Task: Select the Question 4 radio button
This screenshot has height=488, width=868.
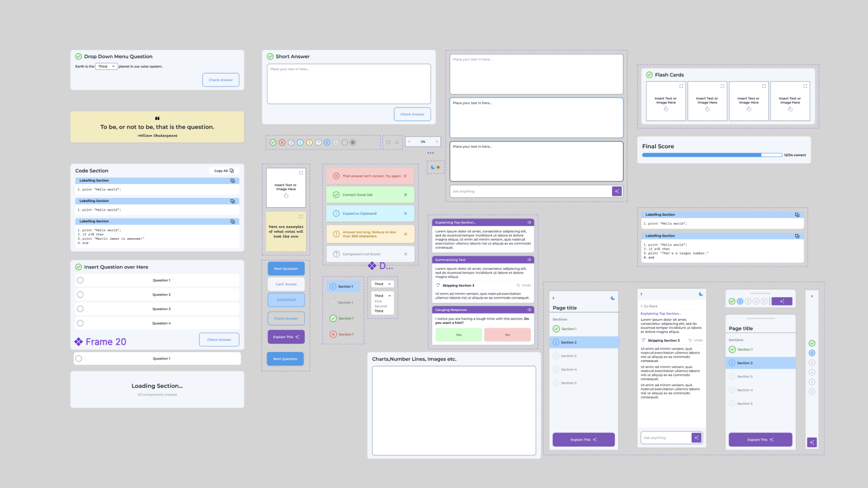Action: click(x=80, y=323)
